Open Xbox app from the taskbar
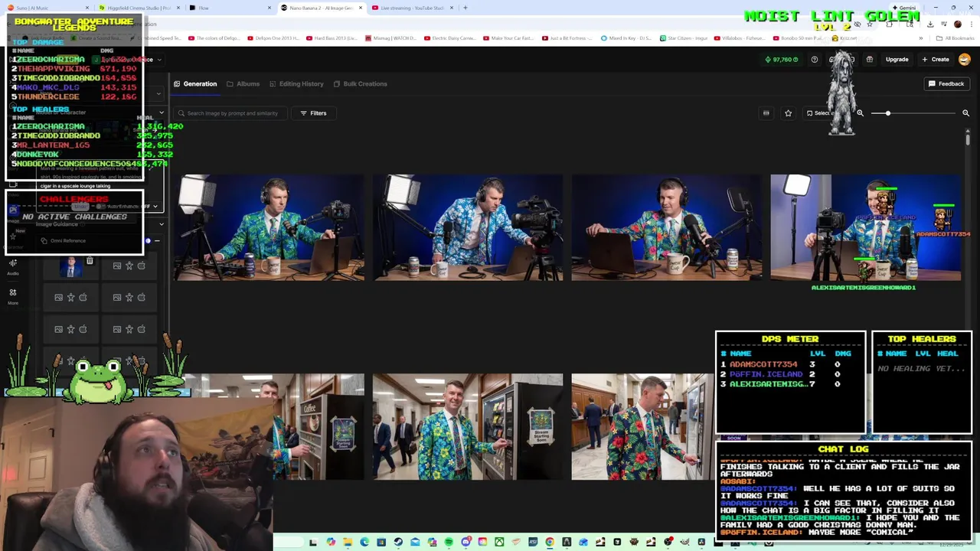Viewport: 980px width, 551px height. coord(499,543)
